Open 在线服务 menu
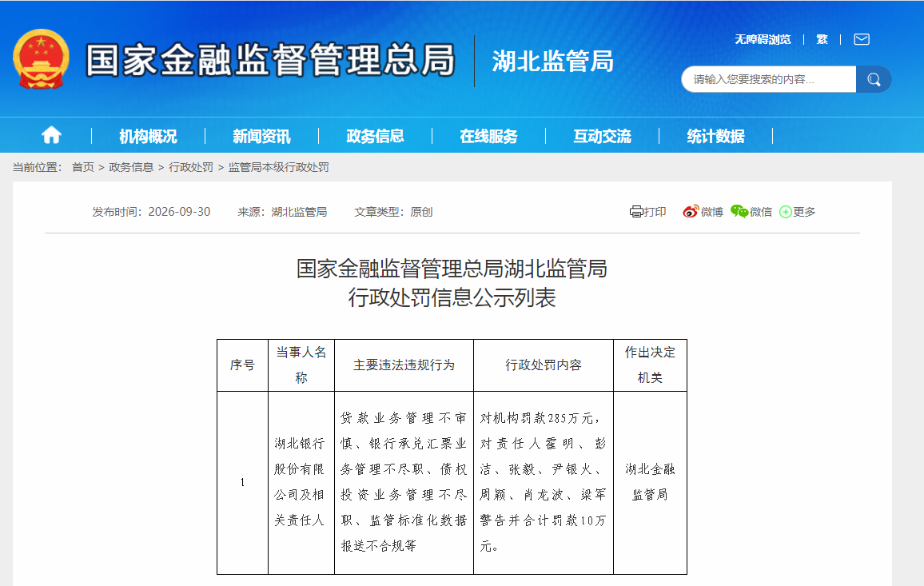This screenshot has height=586, width=924. click(488, 136)
